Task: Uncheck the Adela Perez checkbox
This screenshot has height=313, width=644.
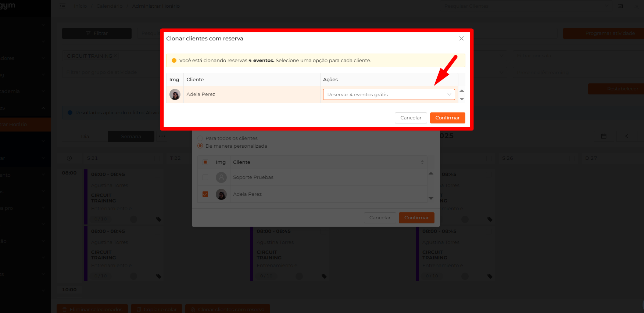Action: [205, 194]
